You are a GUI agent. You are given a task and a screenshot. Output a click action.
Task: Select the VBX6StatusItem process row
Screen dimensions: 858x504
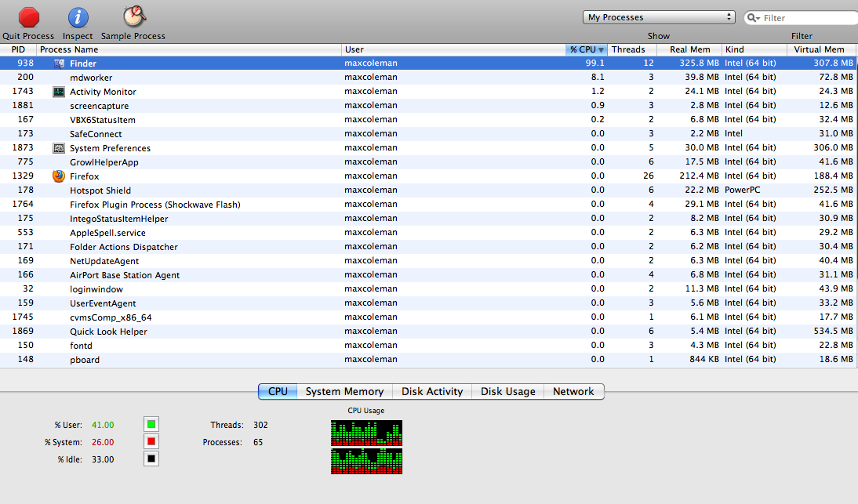(429, 120)
